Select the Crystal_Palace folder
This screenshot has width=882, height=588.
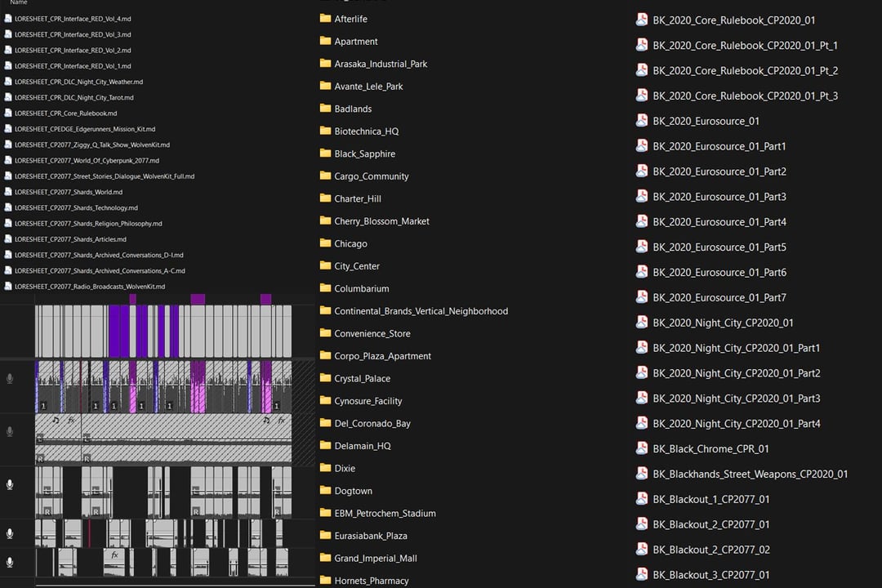[x=362, y=378]
